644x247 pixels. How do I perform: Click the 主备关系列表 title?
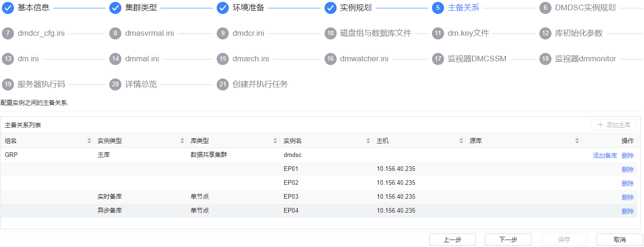pos(23,125)
